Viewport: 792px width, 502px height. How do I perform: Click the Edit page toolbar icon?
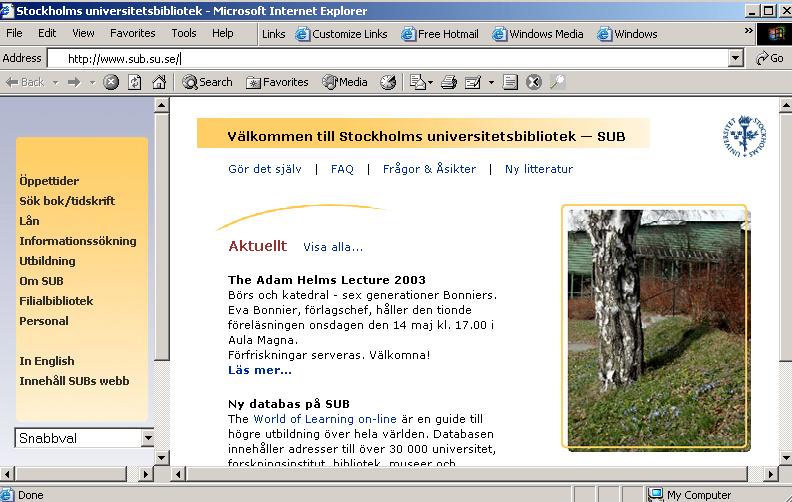point(473,82)
